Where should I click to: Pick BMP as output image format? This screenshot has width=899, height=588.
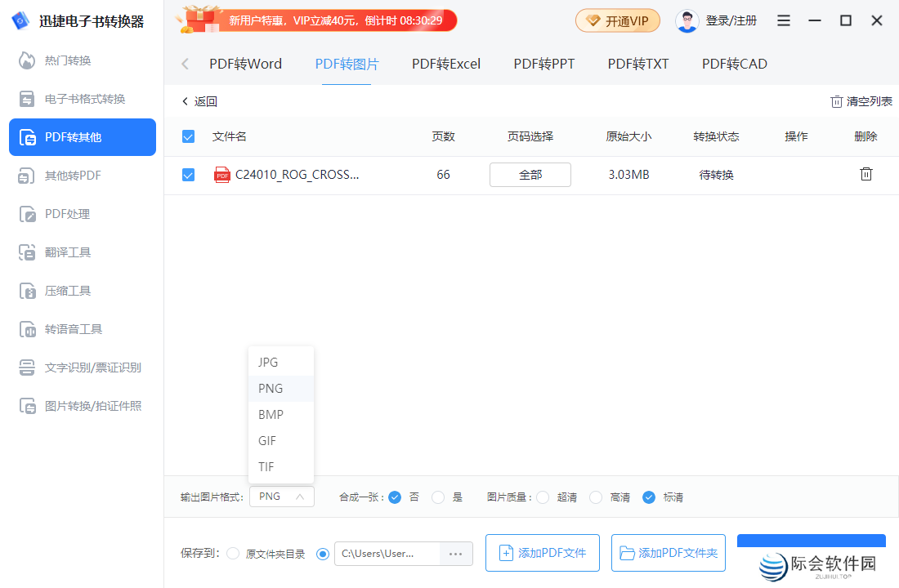(271, 414)
